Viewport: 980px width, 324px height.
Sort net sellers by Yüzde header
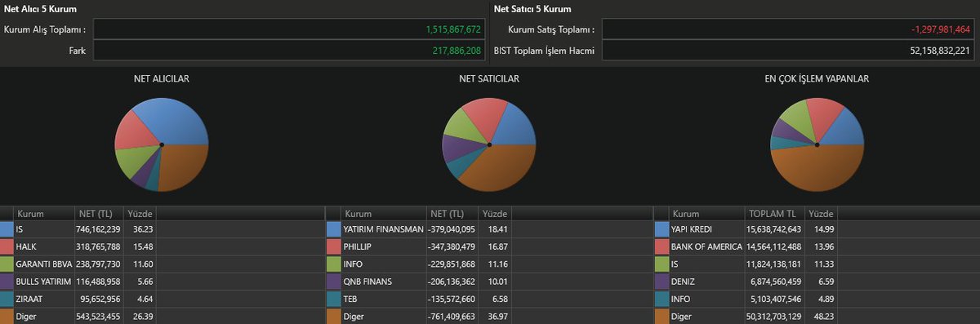pyautogui.click(x=494, y=214)
